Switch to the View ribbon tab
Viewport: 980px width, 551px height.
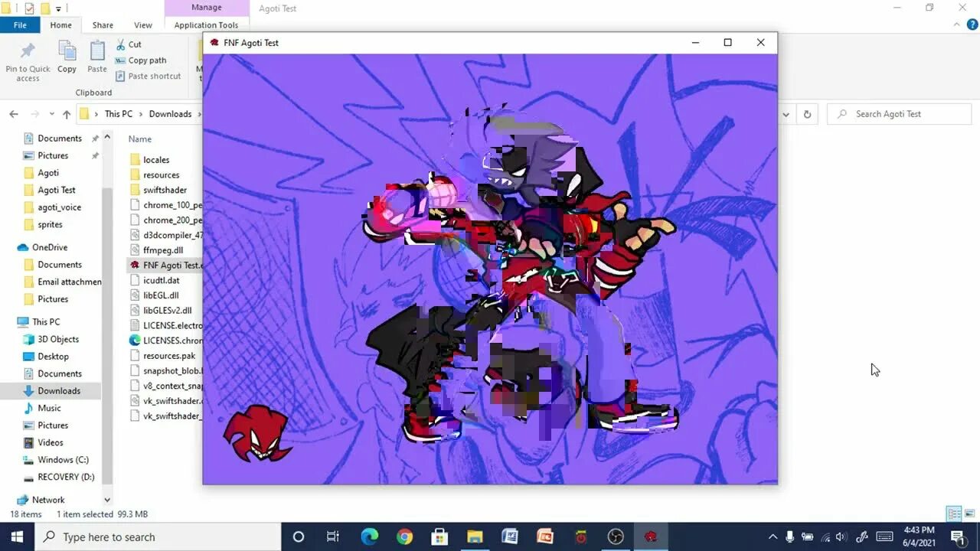pyautogui.click(x=142, y=25)
